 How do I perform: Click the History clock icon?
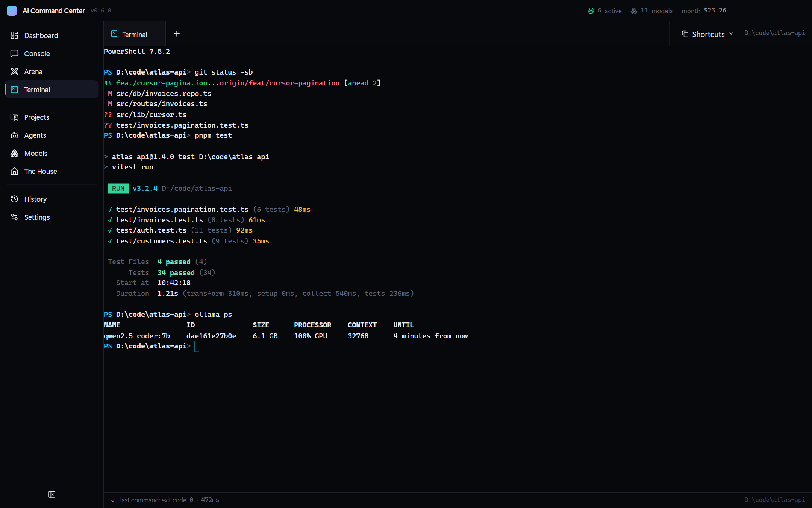[x=14, y=199]
